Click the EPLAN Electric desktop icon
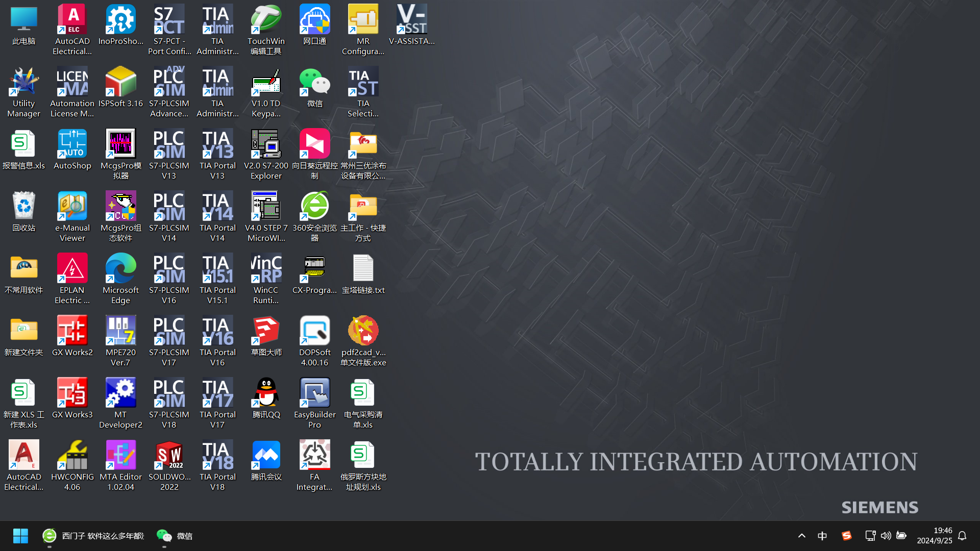This screenshot has height=551, width=980. 72,269
